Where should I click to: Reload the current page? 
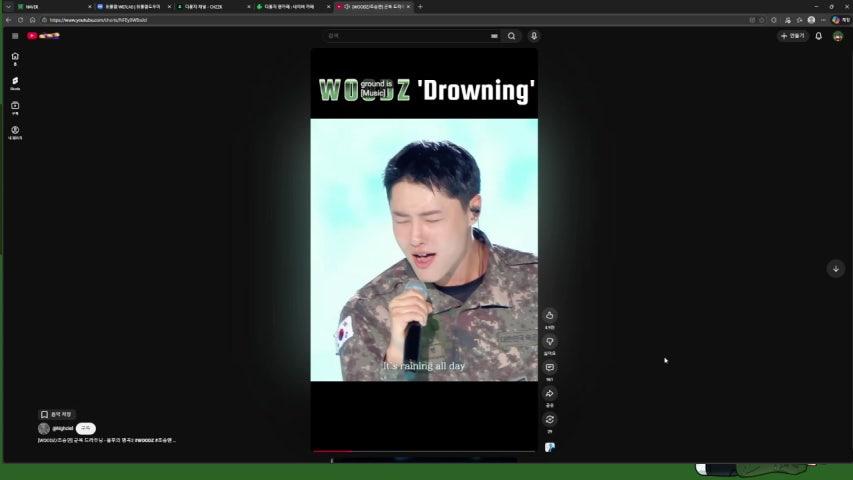point(20,20)
